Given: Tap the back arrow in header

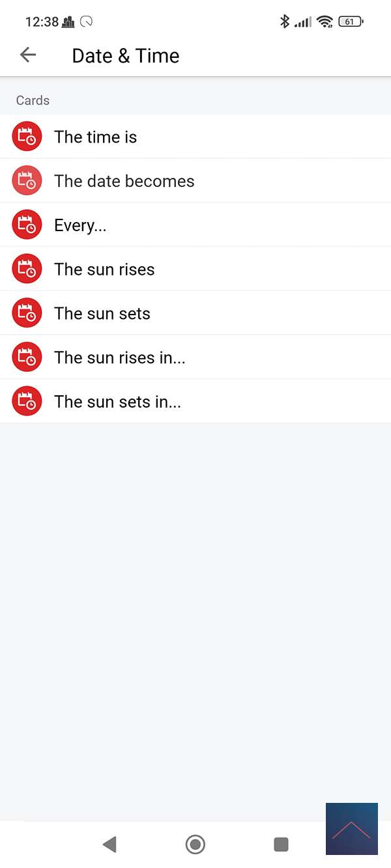Looking at the screenshot, I should [28, 55].
